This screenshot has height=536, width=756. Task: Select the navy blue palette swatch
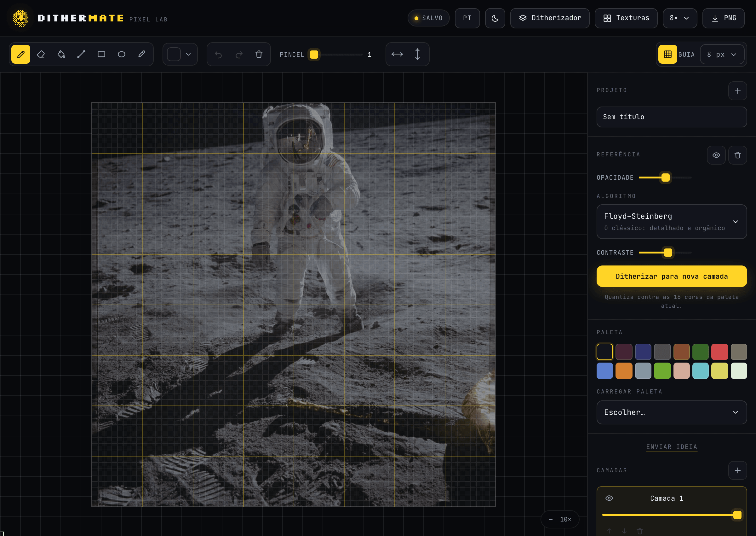pos(643,352)
